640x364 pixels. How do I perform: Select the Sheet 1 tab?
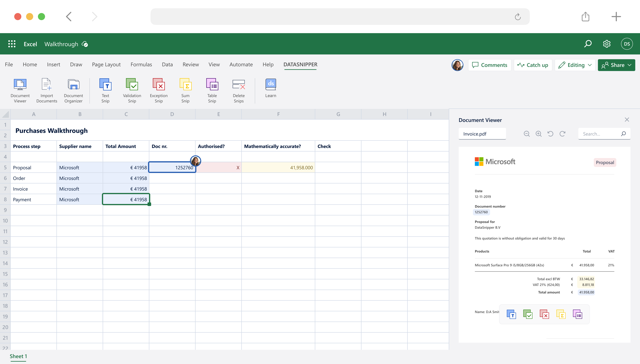(x=18, y=356)
